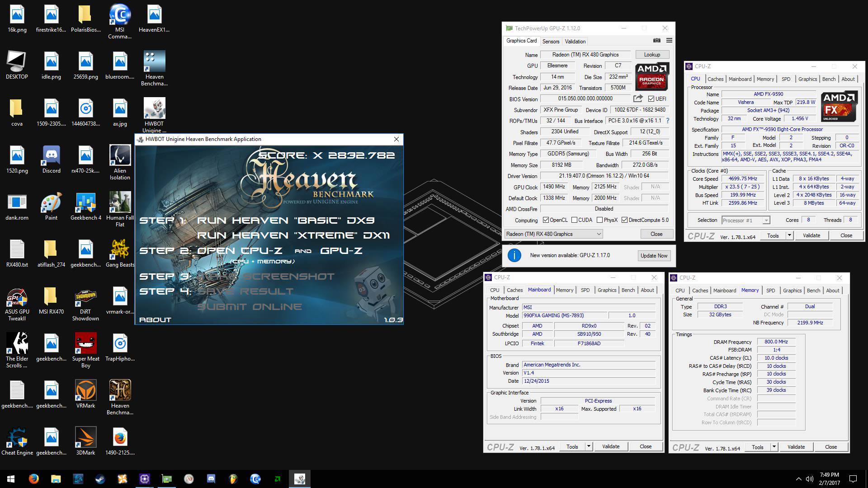Viewport: 868px width, 488px height.
Task: Launch Cheat Engine from desktop
Action: [17, 441]
